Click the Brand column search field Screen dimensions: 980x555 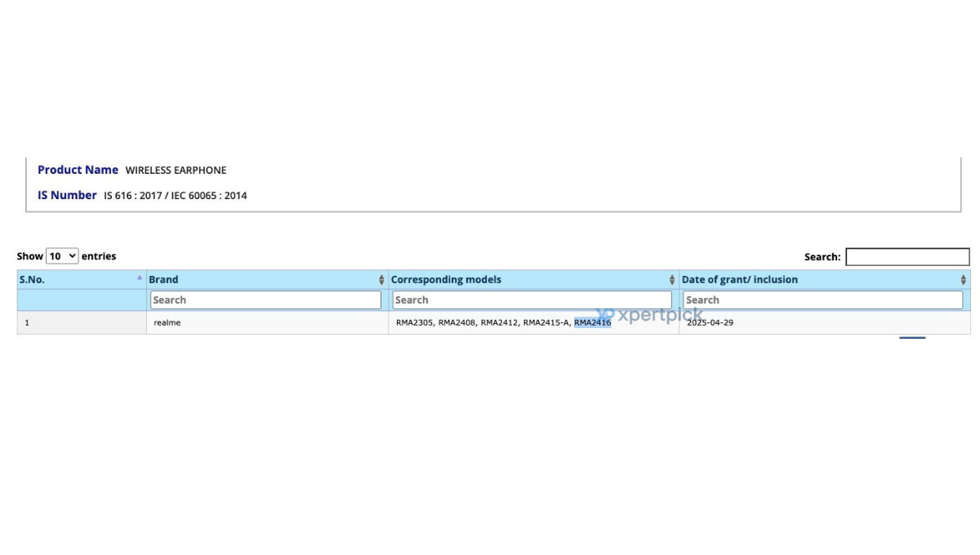pos(265,300)
